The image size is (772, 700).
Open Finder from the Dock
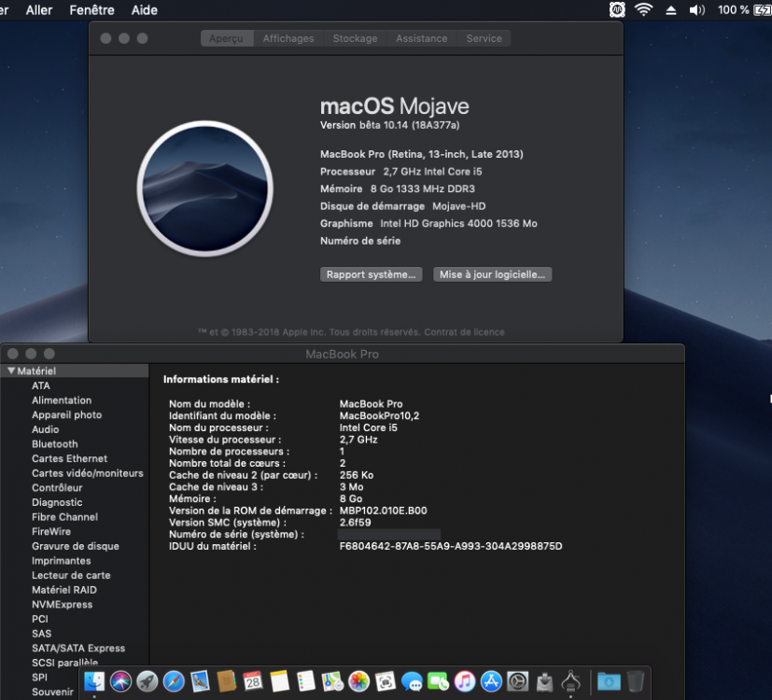coord(94,681)
